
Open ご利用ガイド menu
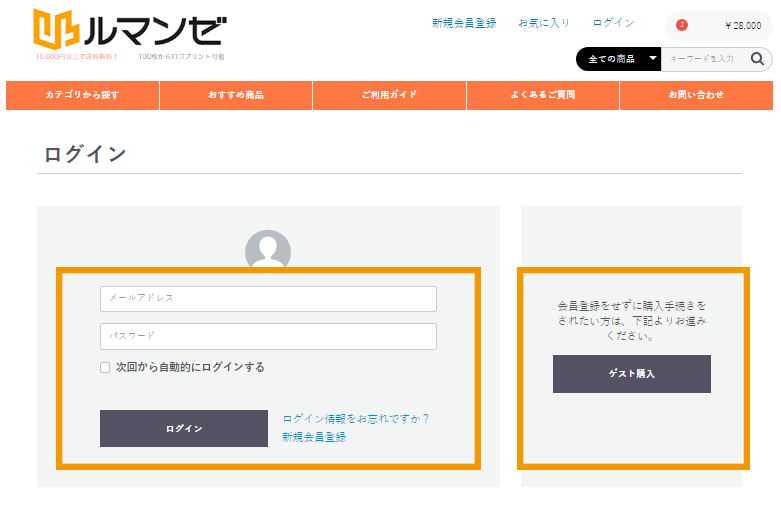(x=390, y=95)
